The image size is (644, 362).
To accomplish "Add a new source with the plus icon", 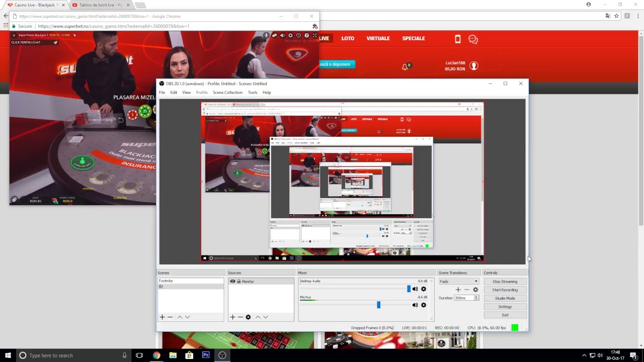I will pos(232,317).
